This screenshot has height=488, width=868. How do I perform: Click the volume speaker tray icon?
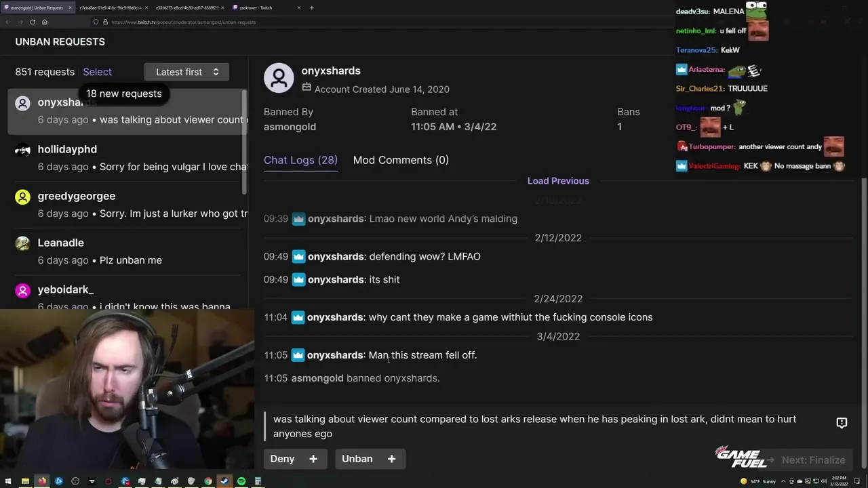(x=824, y=481)
